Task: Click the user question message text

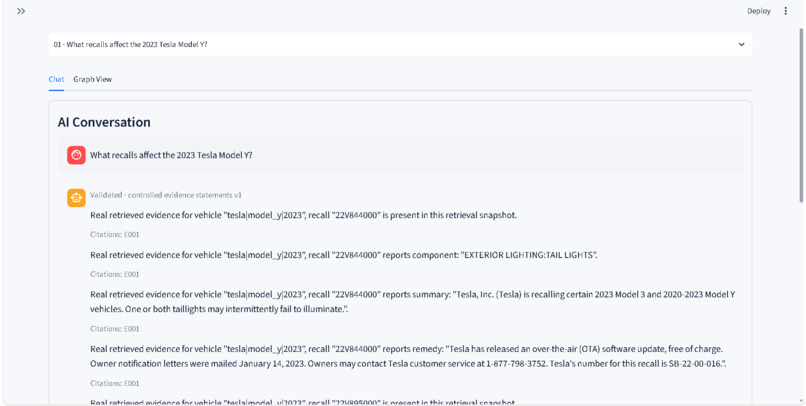Action: (171, 155)
